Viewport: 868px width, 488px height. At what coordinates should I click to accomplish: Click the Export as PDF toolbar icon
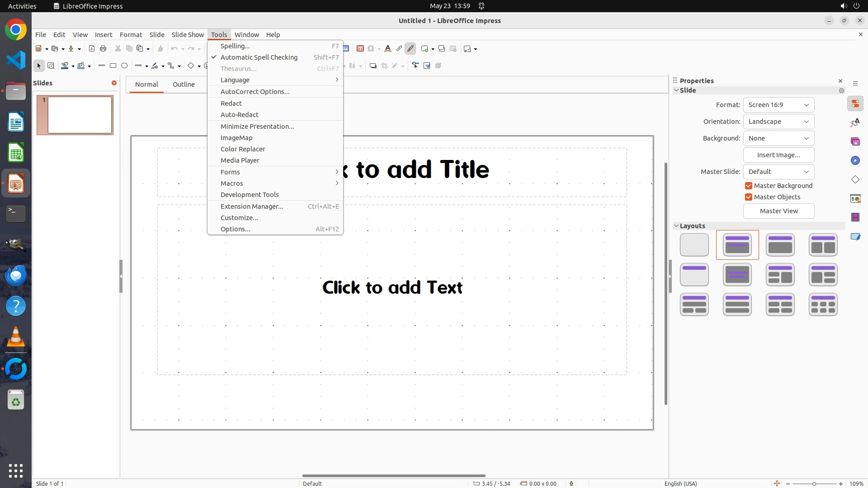pos(92,49)
